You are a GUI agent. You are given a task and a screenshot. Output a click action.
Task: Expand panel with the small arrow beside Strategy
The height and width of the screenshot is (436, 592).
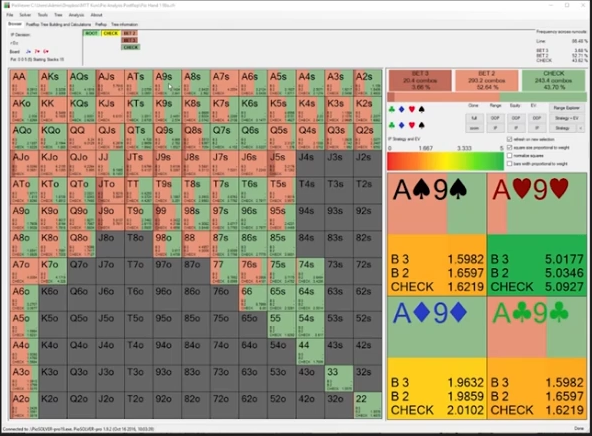tap(580, 128)
